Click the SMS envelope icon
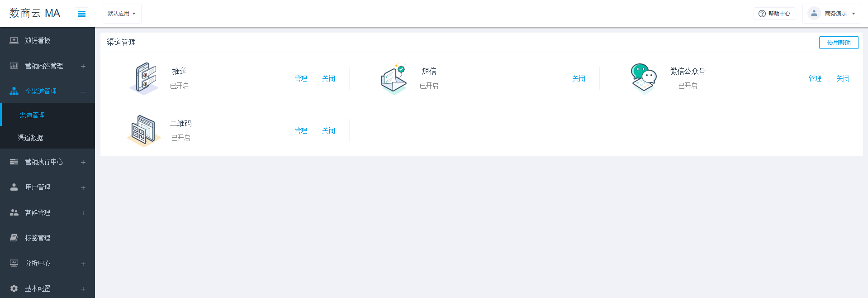Image resolution: width=868 pixels, height=298 pixels. tap(394, 79)
